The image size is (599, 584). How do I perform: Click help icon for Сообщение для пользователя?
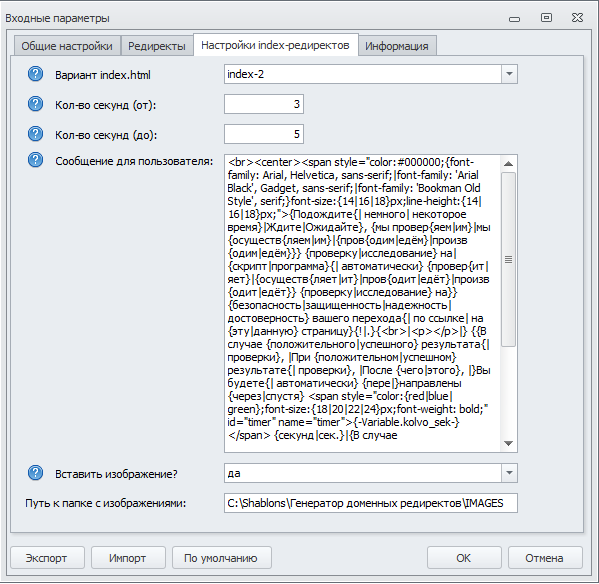(x=36, y=160)
